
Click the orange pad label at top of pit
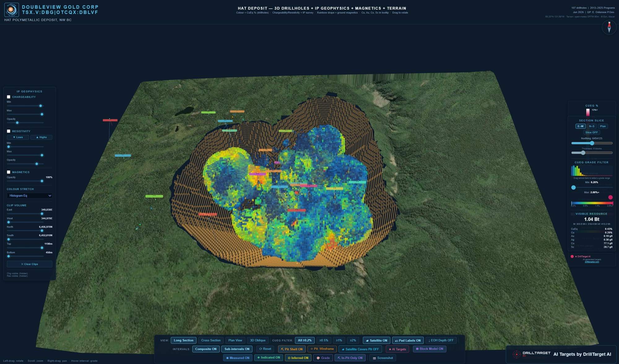pyautogui.click(x=237, y=111)
